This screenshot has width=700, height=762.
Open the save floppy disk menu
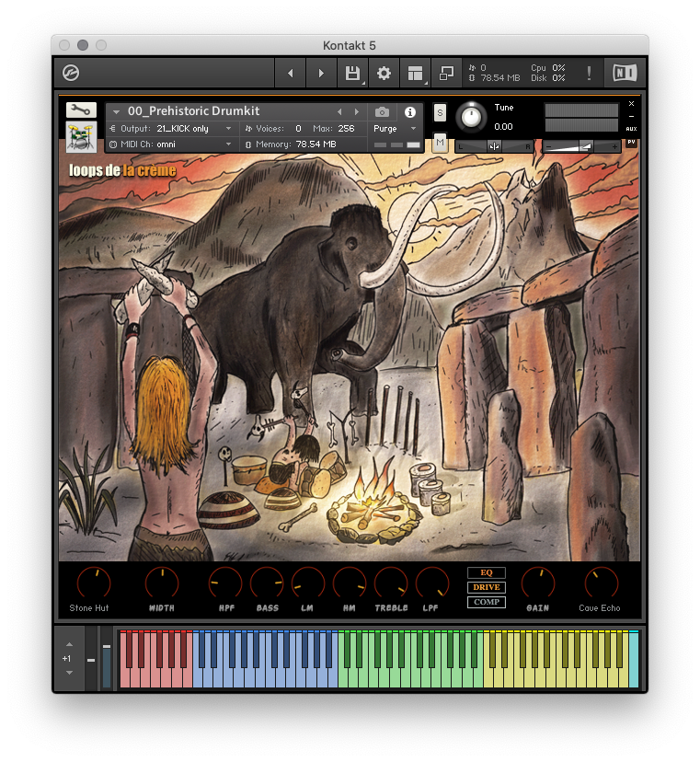coord(352,74)
